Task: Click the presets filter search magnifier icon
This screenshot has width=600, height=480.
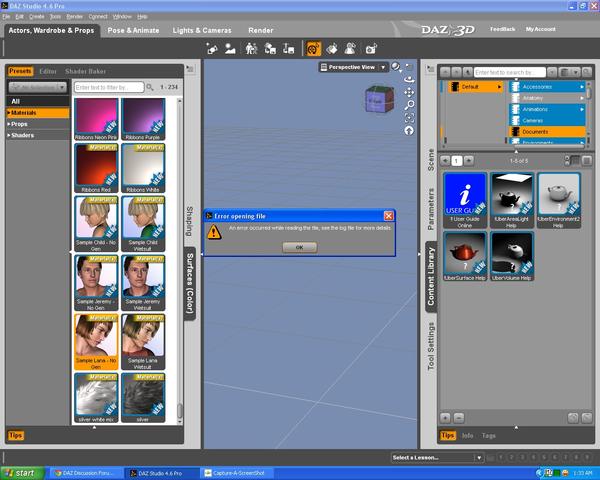Action: pyautogui.click(x=150, y=87)
